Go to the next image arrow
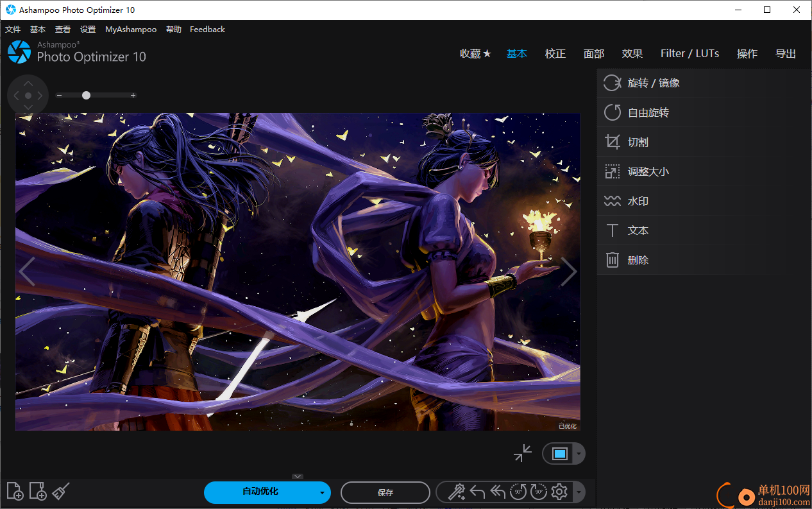The image size is (812, 509). [568, 272]
